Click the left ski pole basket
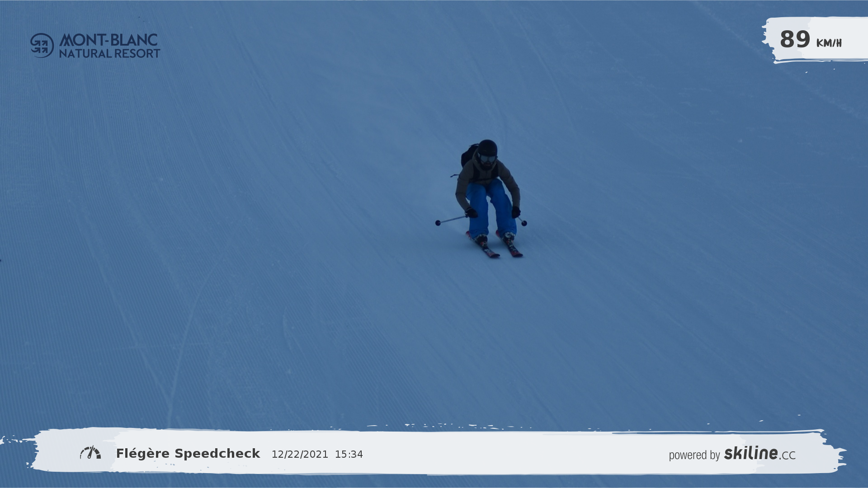 coord(438,223)
